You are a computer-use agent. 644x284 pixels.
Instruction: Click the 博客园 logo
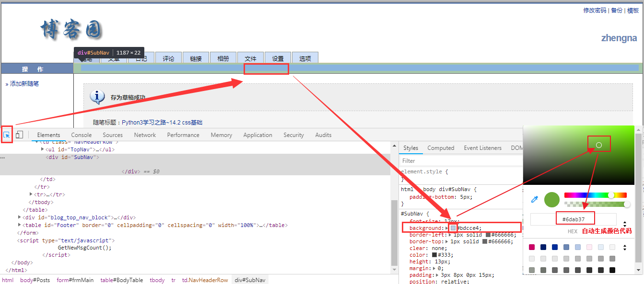coord(71,30)
